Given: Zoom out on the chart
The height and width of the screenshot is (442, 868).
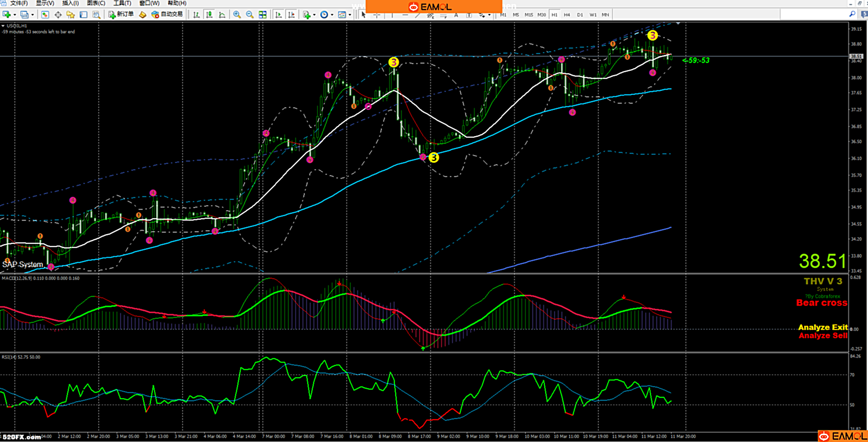Looking at the screenshot, I should [x=250, y=15].
